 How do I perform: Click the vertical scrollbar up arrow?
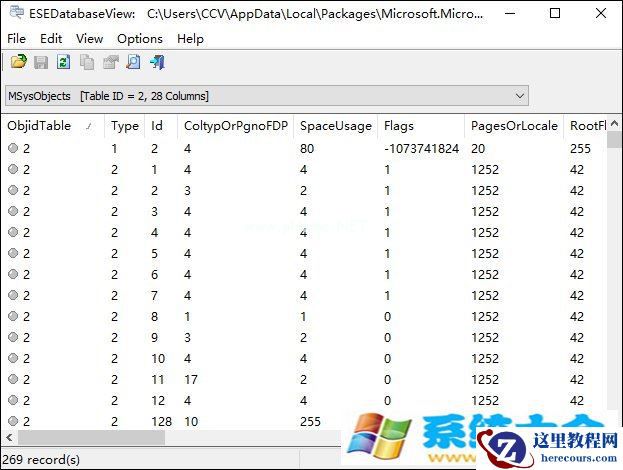(x=614, y=123)
